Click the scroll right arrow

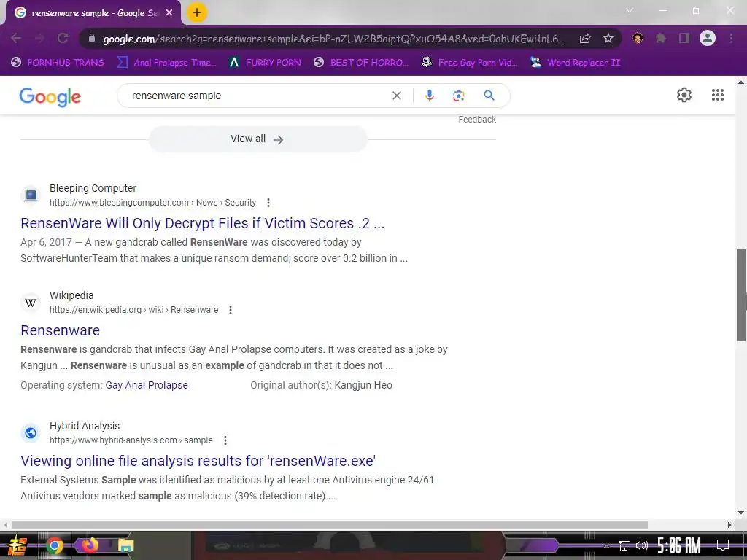[729, 525]
